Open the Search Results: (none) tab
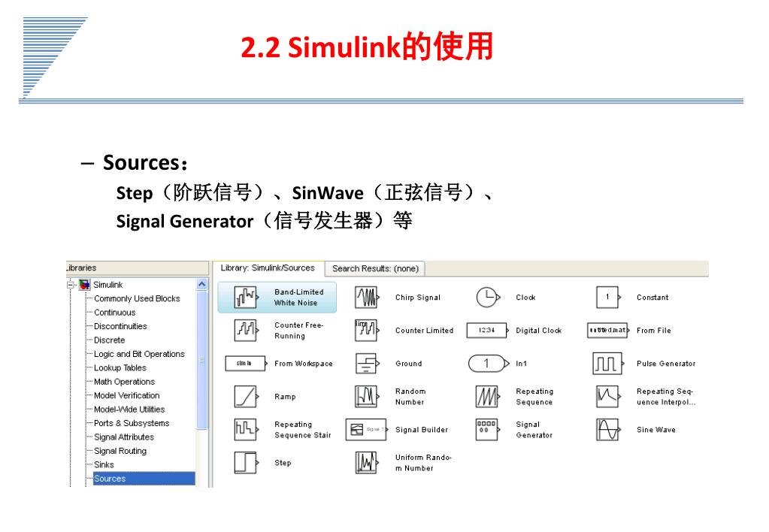769x532 pixels. click(x=375, y=269)
